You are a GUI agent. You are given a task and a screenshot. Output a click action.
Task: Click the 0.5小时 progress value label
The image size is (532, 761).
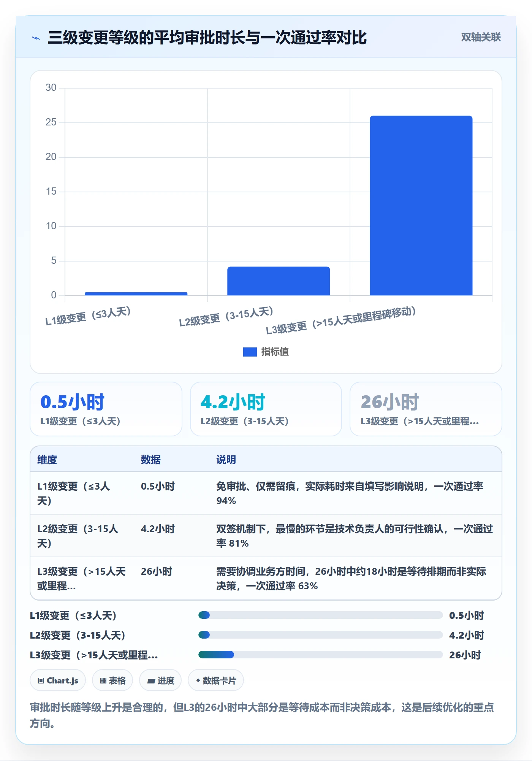466,615
